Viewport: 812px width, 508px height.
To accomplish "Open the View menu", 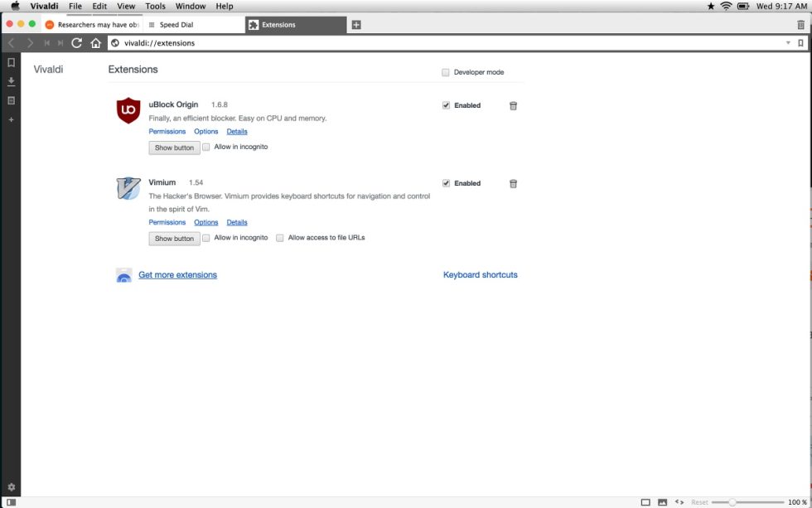I will (x=126, y=6).
